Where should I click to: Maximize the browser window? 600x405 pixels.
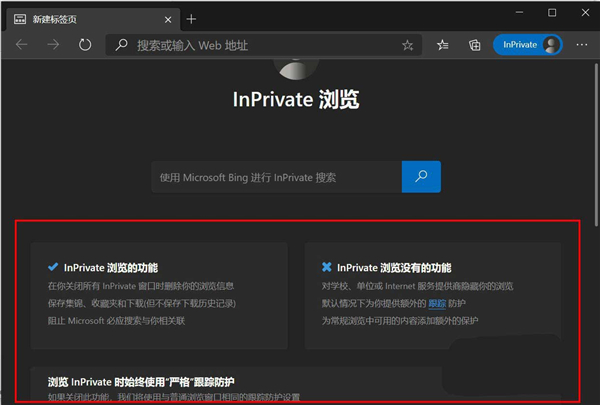click(552, 13)
